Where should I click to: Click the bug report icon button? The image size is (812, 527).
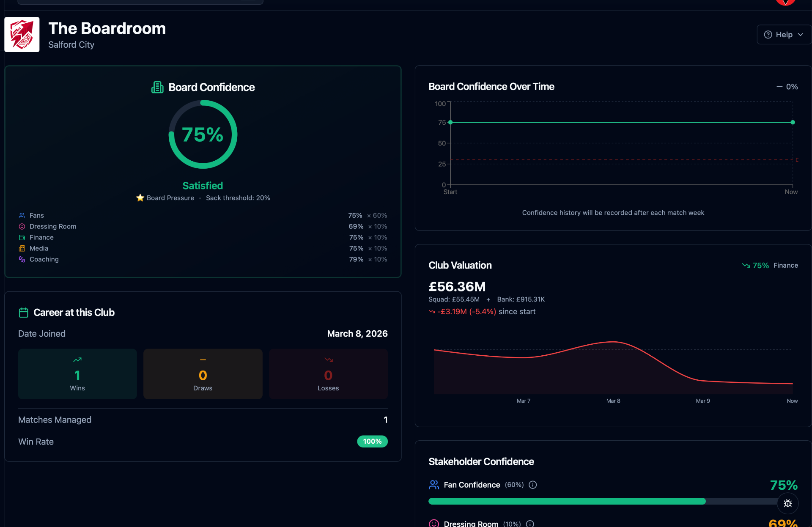click(x=787, y=503)
